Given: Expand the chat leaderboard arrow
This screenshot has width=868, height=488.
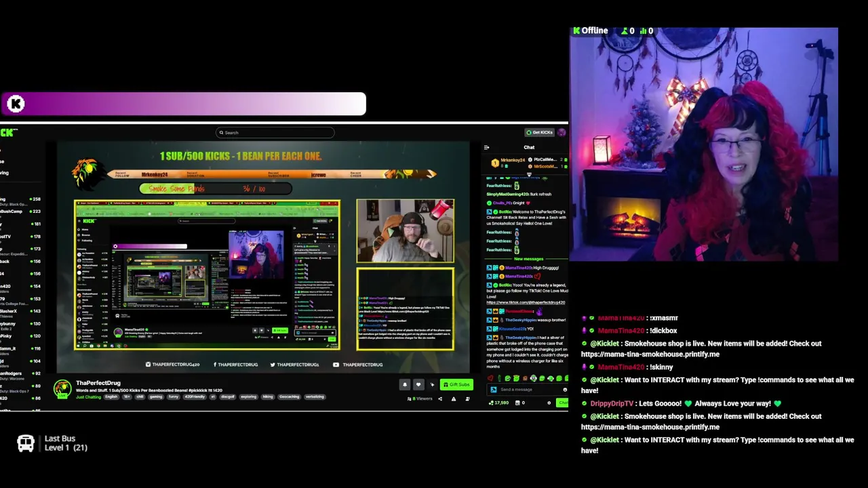Looking at the screenshot, I should coord(529,174).
